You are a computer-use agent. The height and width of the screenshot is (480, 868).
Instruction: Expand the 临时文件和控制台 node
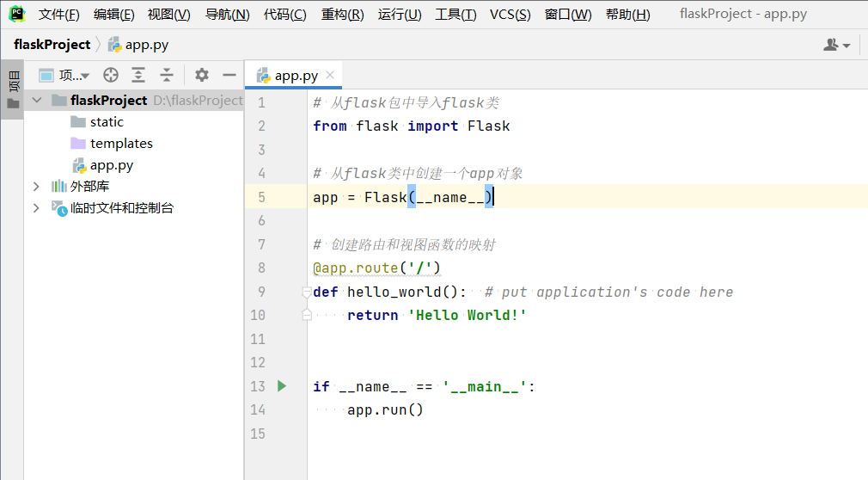point(37,208)
